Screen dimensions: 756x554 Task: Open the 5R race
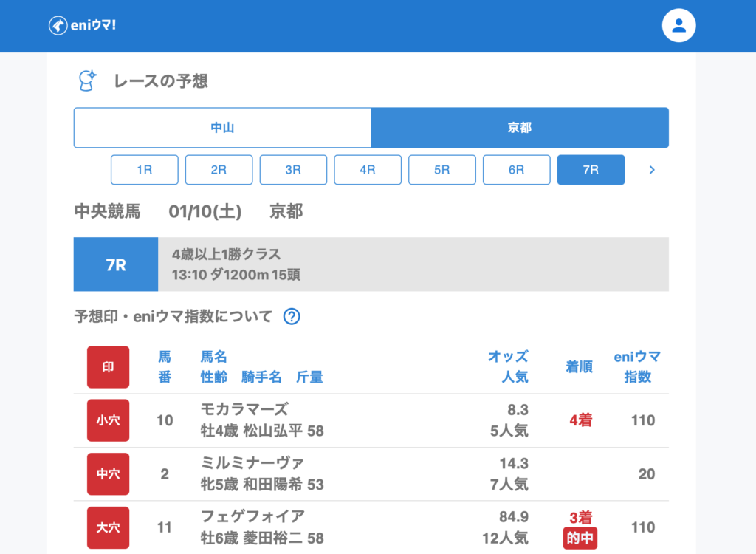click(442, 170)
